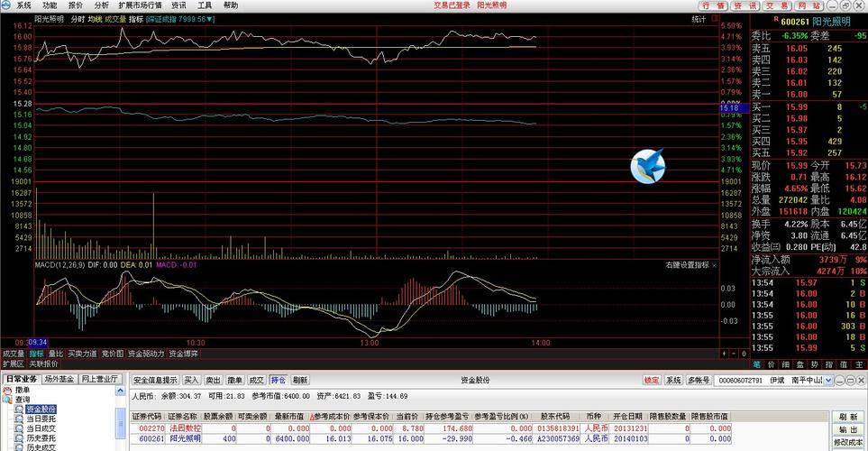Select the 值 tab in quote panel
868x451 pixels.
pos(843,364)
